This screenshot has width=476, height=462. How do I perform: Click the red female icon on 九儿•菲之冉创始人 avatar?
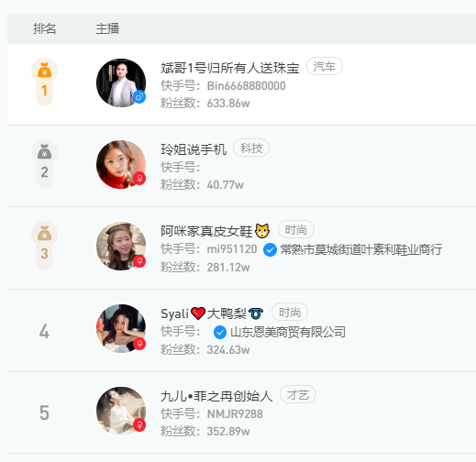click(139, 425)
